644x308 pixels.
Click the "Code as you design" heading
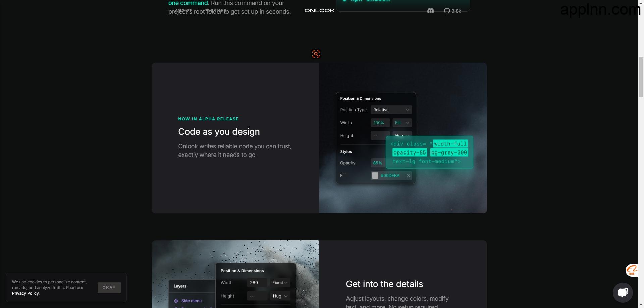(219, 132)
